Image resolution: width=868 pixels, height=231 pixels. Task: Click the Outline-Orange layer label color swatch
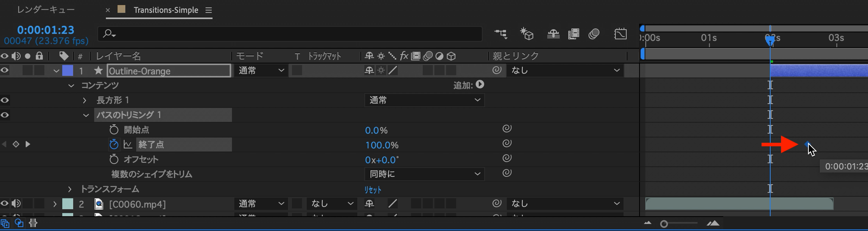tap(68, 71)
